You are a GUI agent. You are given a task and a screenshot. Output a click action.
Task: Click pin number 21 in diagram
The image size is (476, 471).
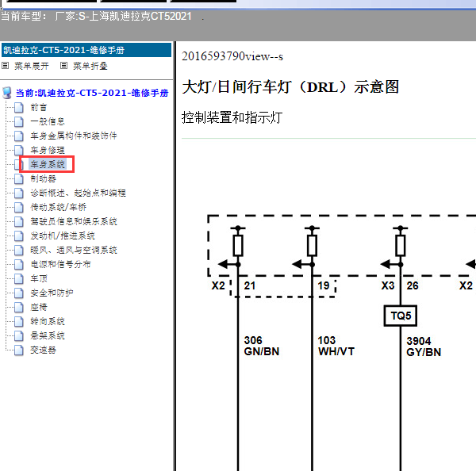click(x=250, y=285)
